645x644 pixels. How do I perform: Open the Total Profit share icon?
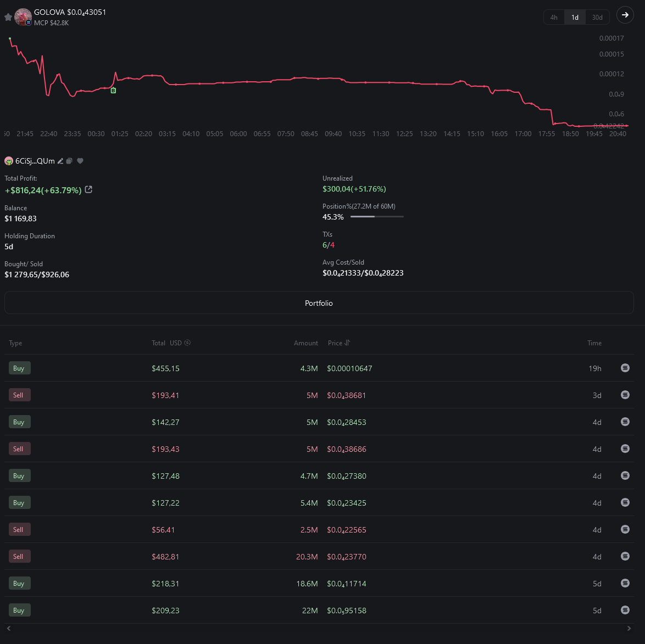tap(88, 190)
